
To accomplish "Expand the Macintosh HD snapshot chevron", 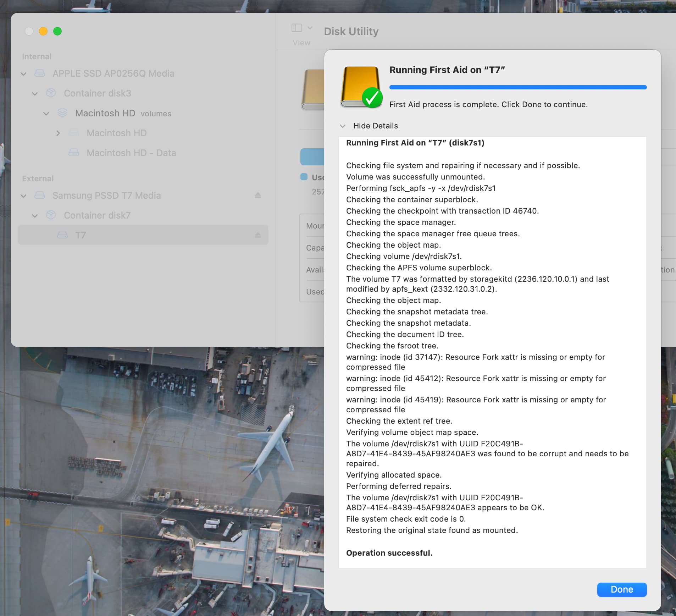I will (x=58, y=133).
